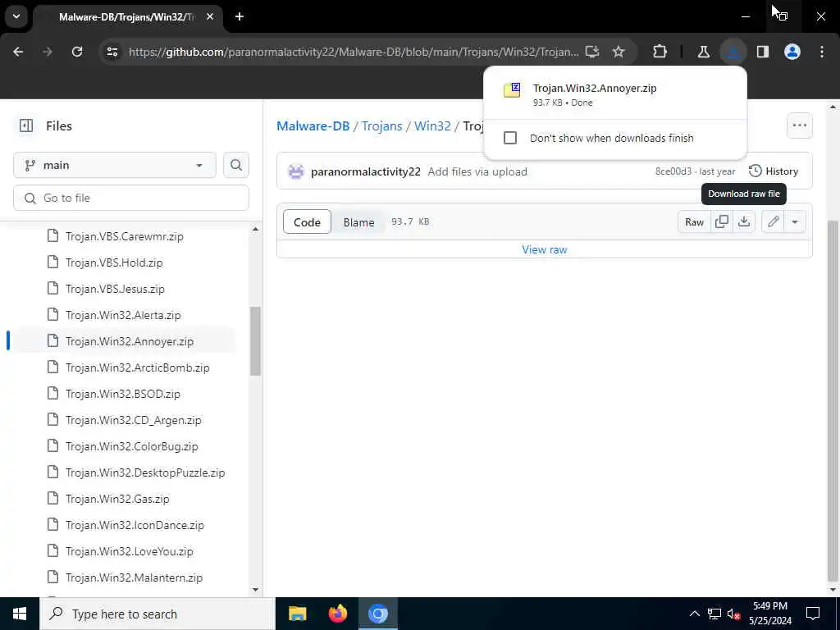
Task: Bookmark this page with the star icon
Action: coord(619,52)
